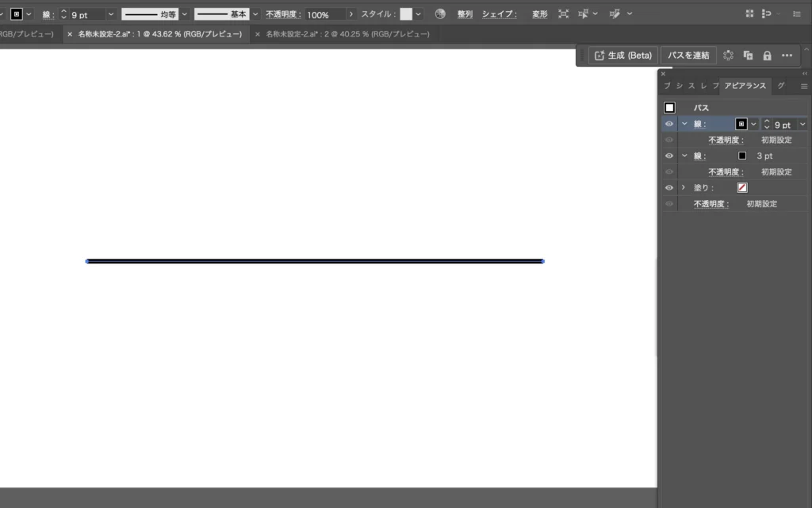
Task: Click the grid alignment icon in control bar
Action: coord(749,14)
